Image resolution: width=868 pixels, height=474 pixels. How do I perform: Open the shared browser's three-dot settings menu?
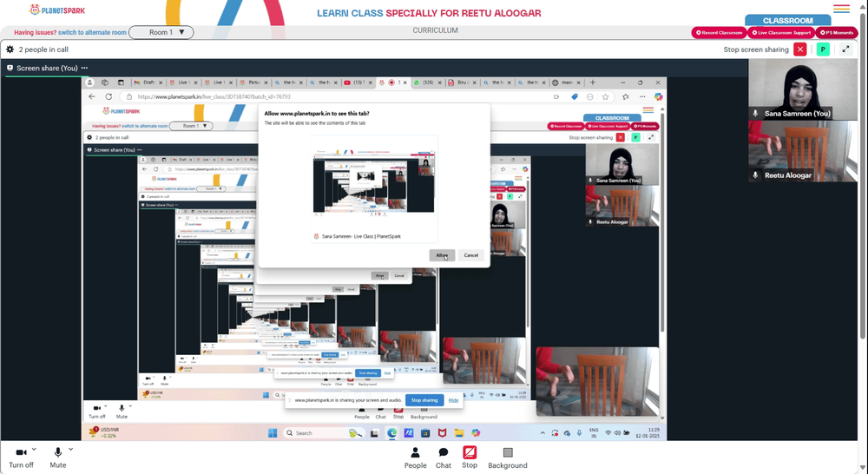(642, 96)
